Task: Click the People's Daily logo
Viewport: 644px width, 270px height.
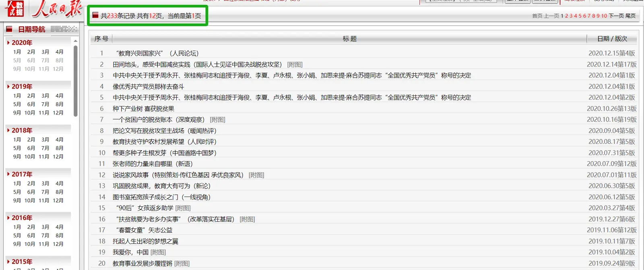Action: coord(57,8)
